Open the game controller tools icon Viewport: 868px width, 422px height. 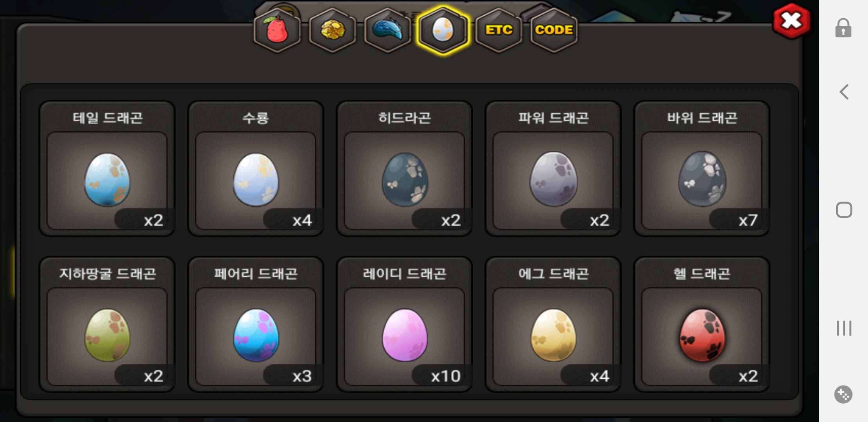[843, 394]
